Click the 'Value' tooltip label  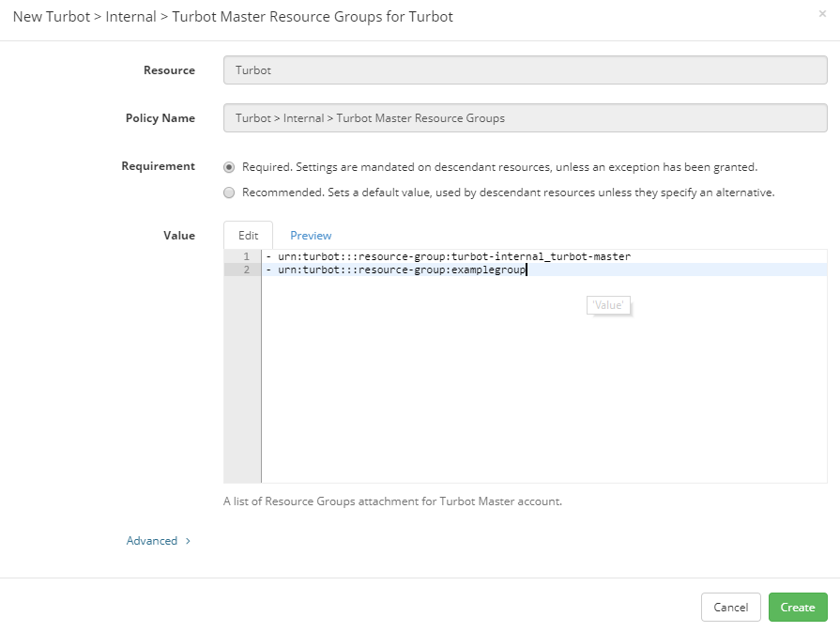(x=608, y=305)
